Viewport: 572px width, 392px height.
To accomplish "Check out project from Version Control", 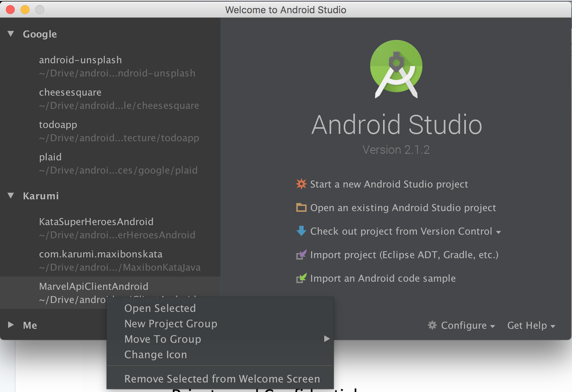I will (x=401, y=231).
